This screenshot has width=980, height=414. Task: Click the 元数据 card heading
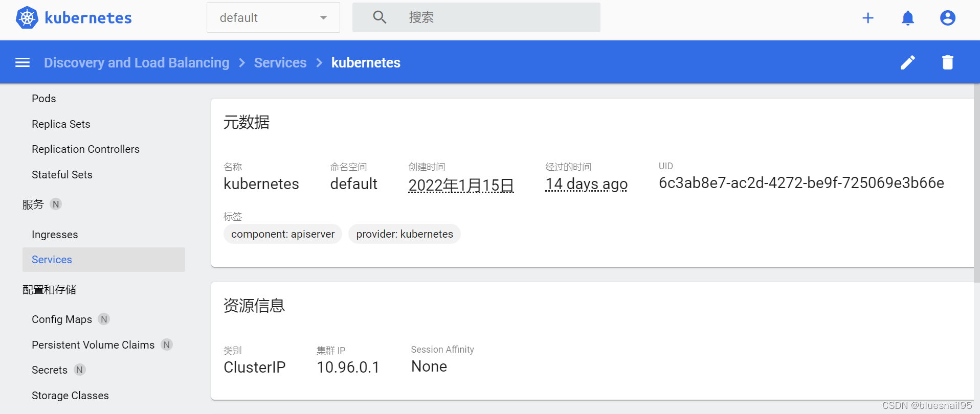click(247, 123)
